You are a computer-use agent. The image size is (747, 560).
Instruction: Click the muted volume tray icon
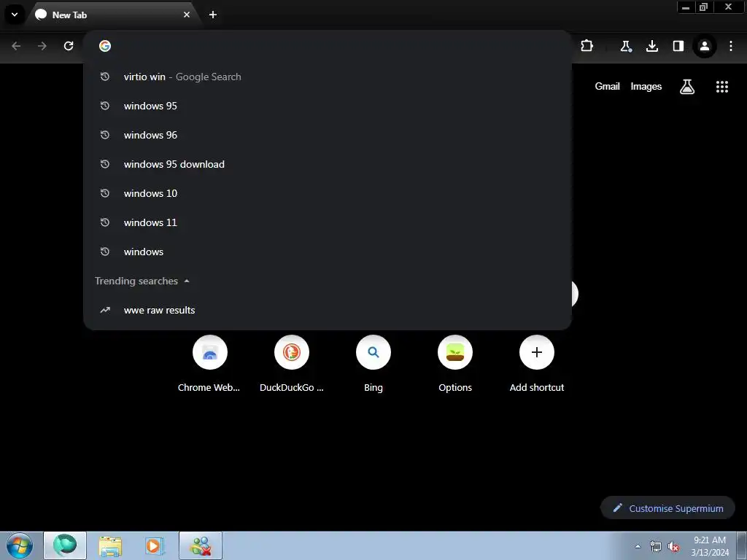[673, 547]
